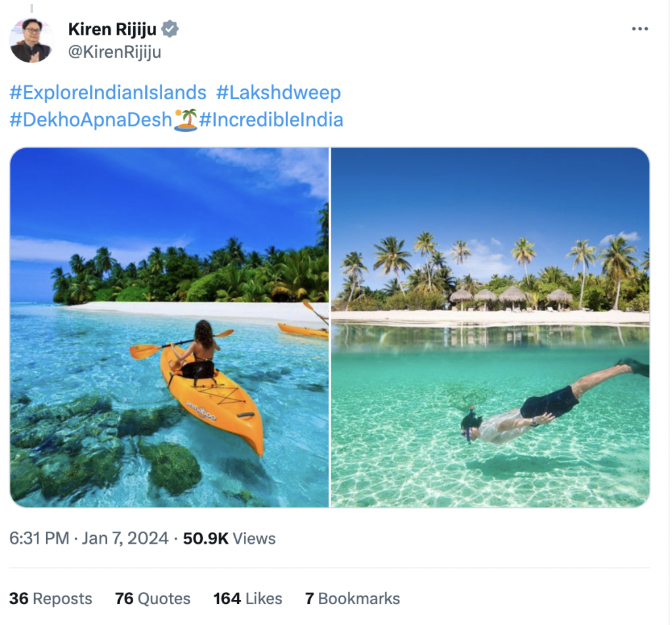Open the 76 Quotes list

click(152, 599)
